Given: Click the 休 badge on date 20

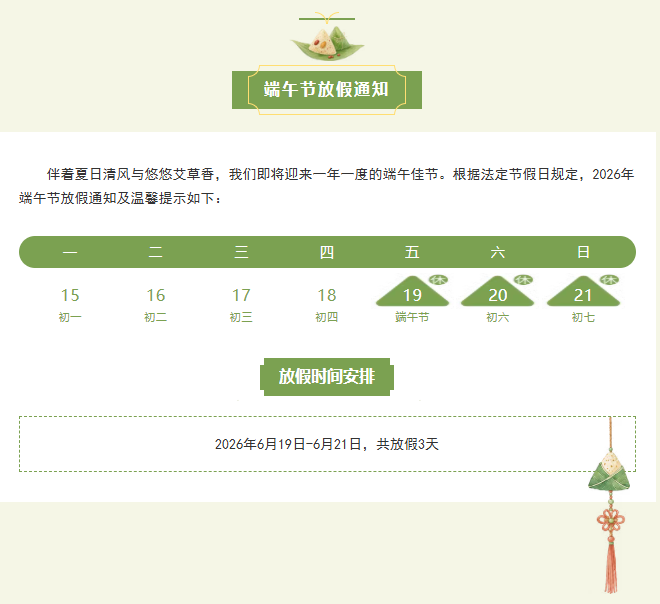Looking at the screenshot, I should click(523, 280).
